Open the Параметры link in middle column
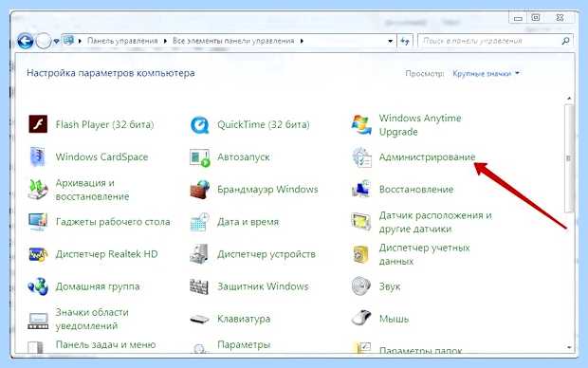 point(244,344)
